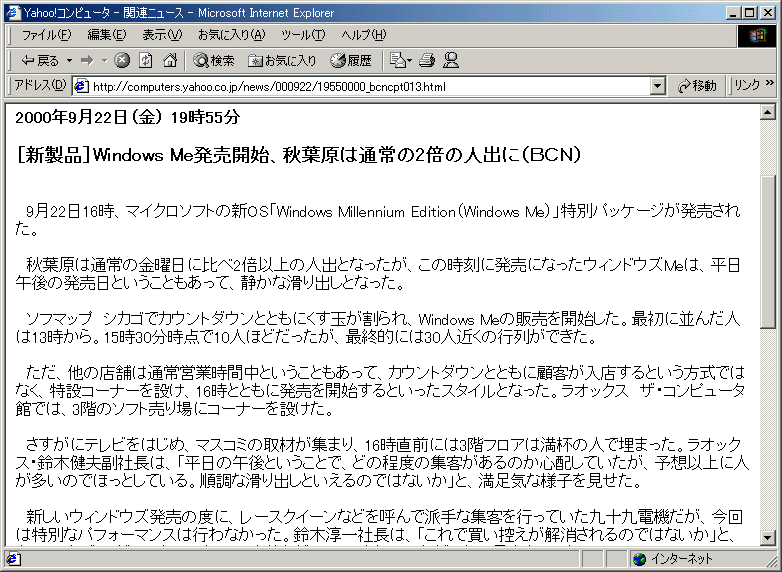Click the scrollbar up arrow
Image resolution: width=782 pixels, height=572 pixels.
tap(768, 112)
